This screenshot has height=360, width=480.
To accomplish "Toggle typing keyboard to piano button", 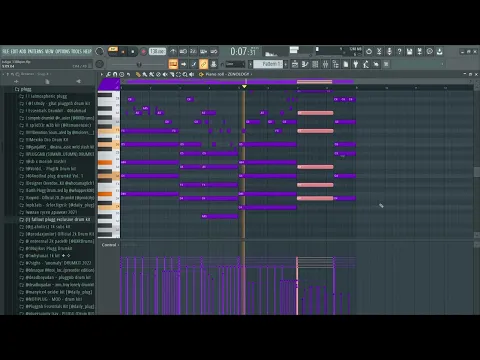I will (173, 64).
